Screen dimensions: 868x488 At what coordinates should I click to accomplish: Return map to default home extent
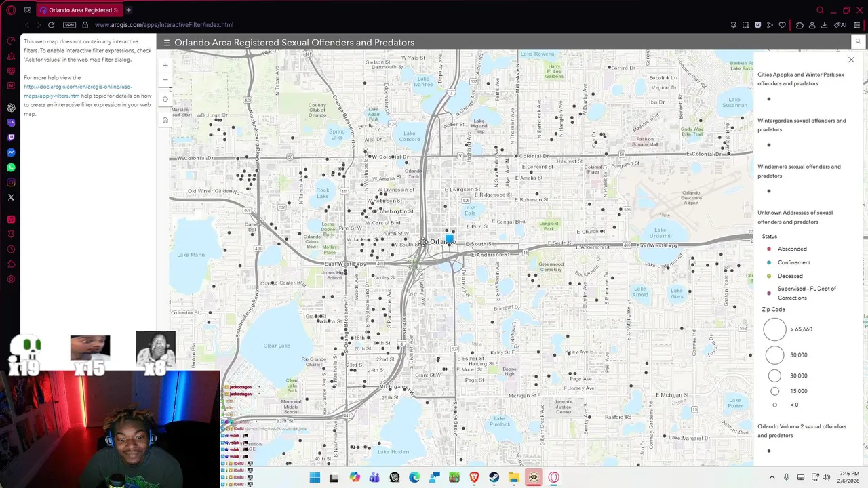165,120
